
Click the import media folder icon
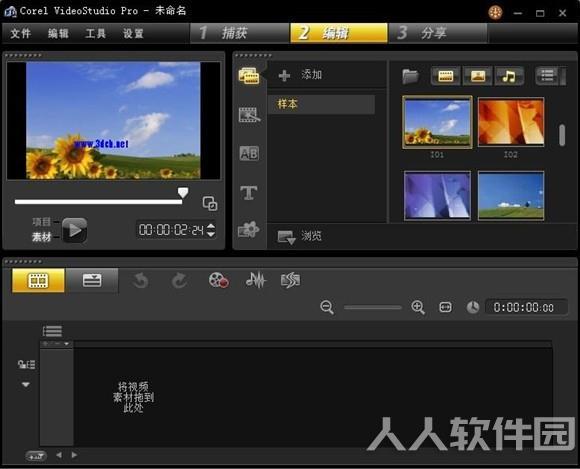coord(411,76)
